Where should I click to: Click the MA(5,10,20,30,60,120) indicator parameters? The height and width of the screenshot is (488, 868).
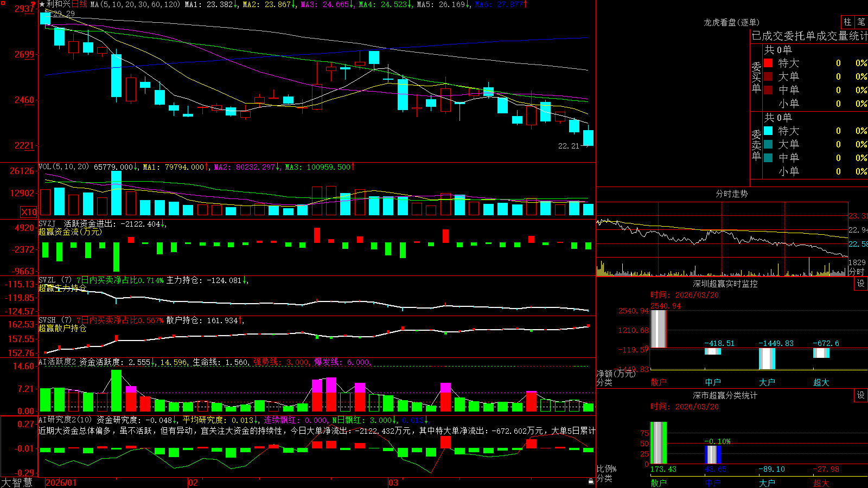click(x=135, y=4)
